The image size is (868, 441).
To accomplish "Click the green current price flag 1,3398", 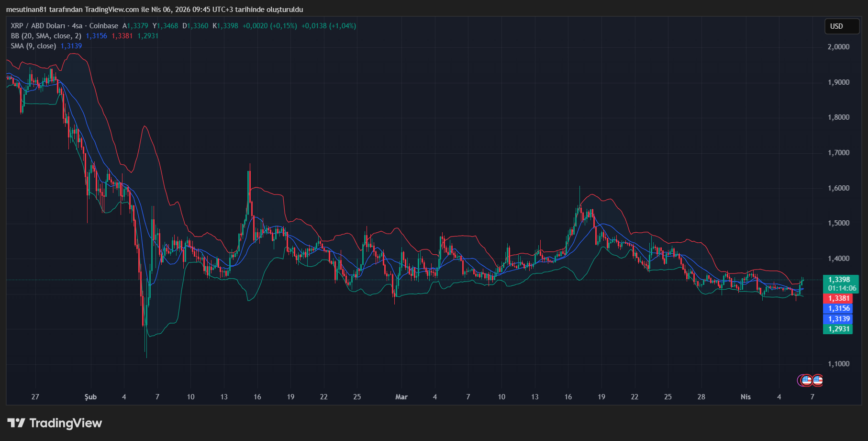I will [x=840, y=279].
